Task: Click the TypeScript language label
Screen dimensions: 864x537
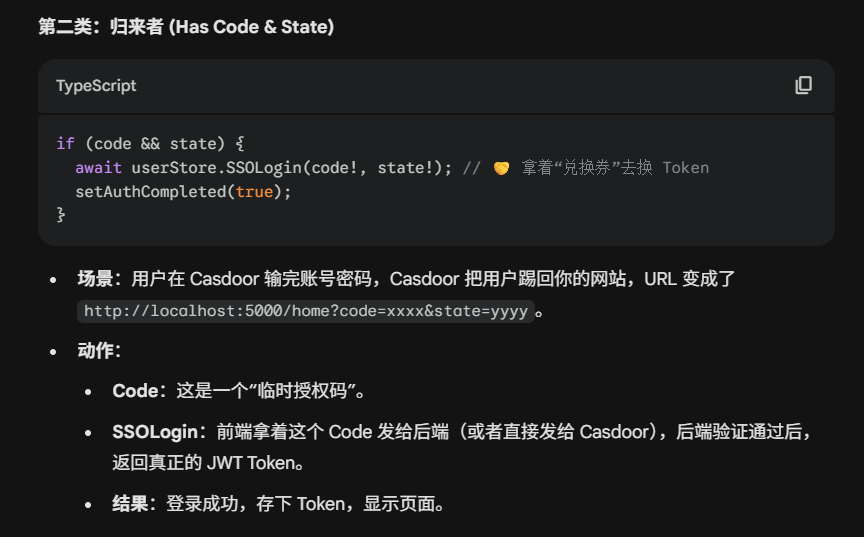Action: [x=96, y=86]
